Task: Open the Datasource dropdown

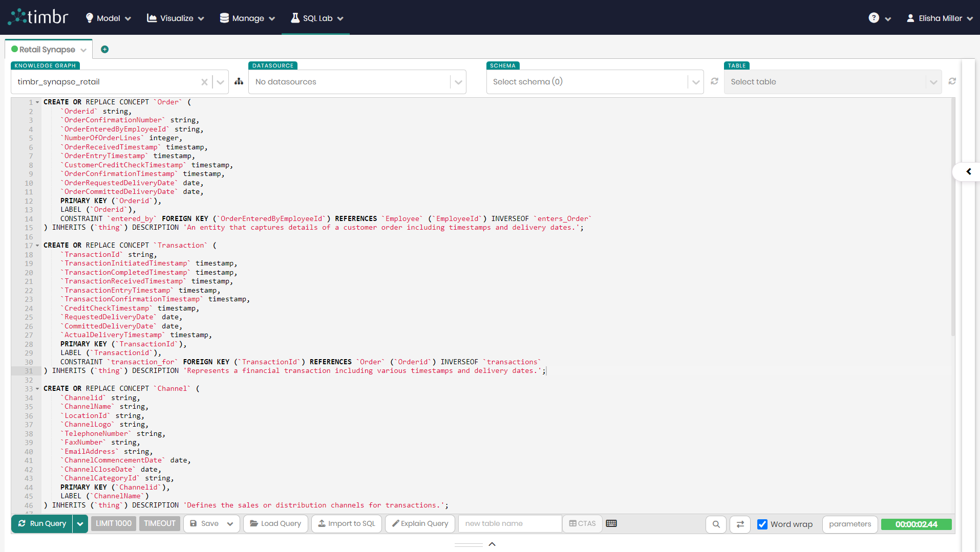Action: (357, 82)
